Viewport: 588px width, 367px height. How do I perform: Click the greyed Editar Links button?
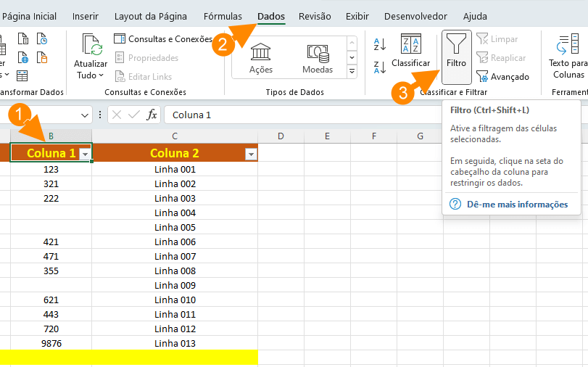[144, 77]
